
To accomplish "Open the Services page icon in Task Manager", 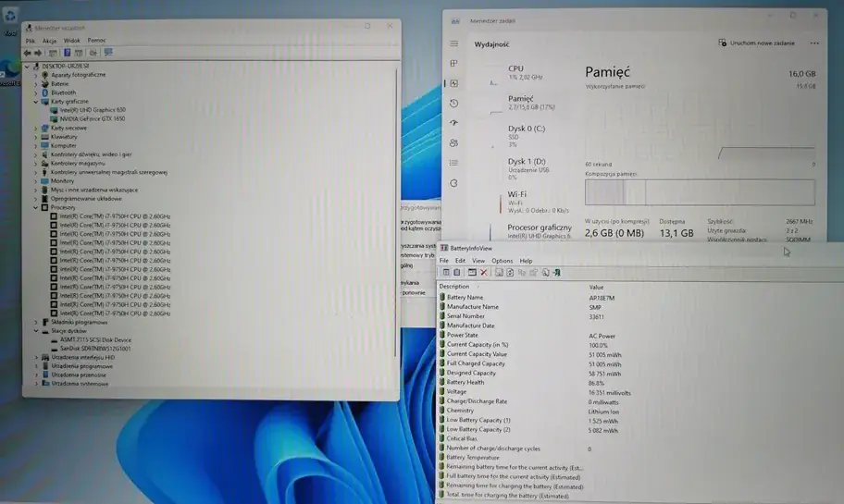I will pos(453,184).
